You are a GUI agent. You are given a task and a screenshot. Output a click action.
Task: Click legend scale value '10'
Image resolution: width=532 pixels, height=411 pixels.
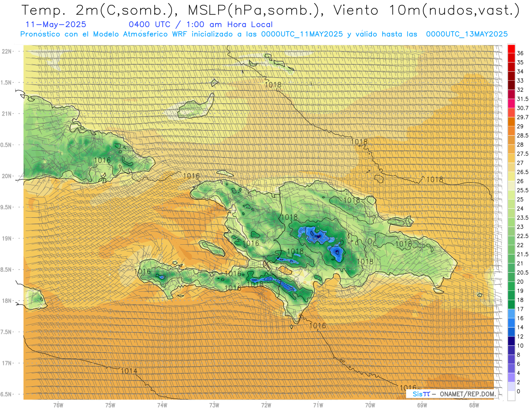[x=520, y=346]
